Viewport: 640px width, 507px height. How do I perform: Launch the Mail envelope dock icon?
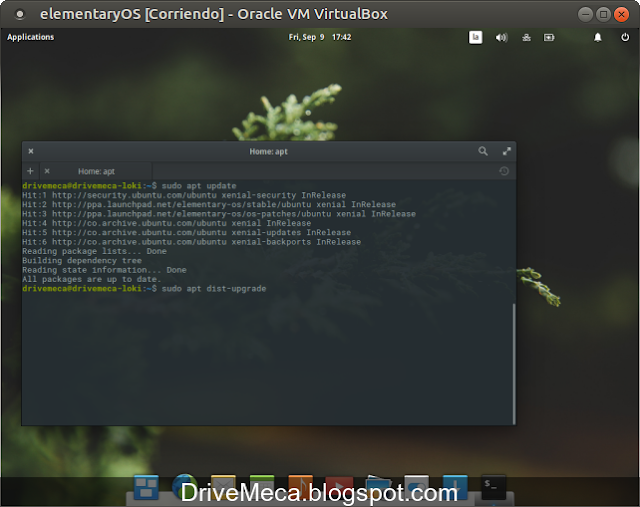223,487
